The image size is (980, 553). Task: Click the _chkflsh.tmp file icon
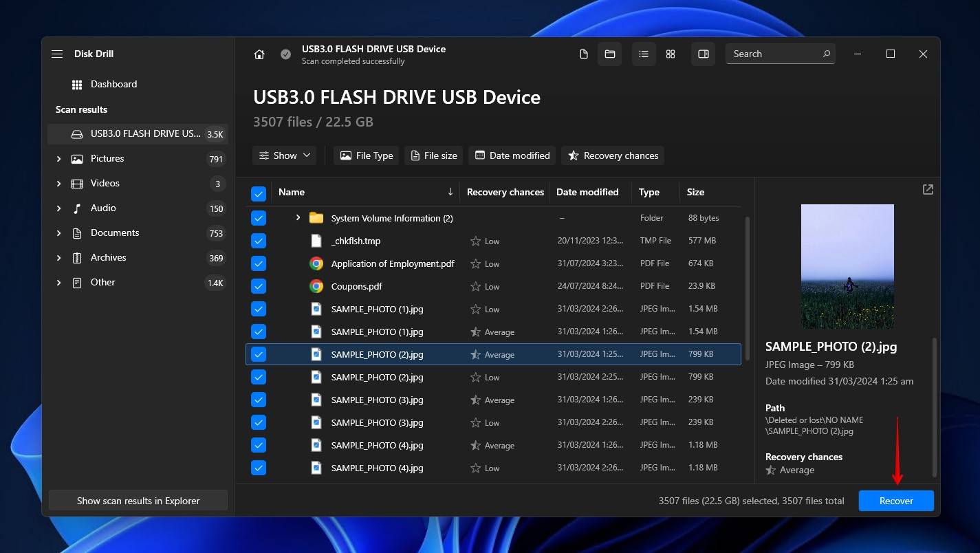tap(316, 241)
